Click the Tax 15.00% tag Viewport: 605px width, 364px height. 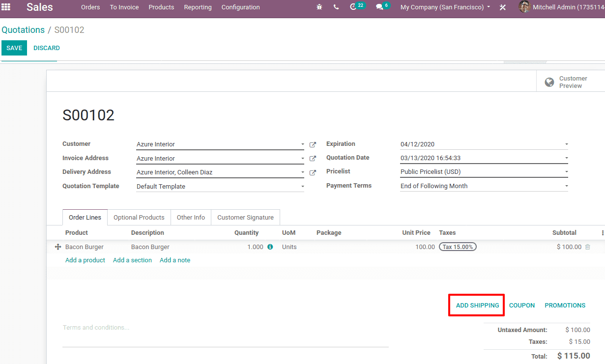[x=458, y=247]
